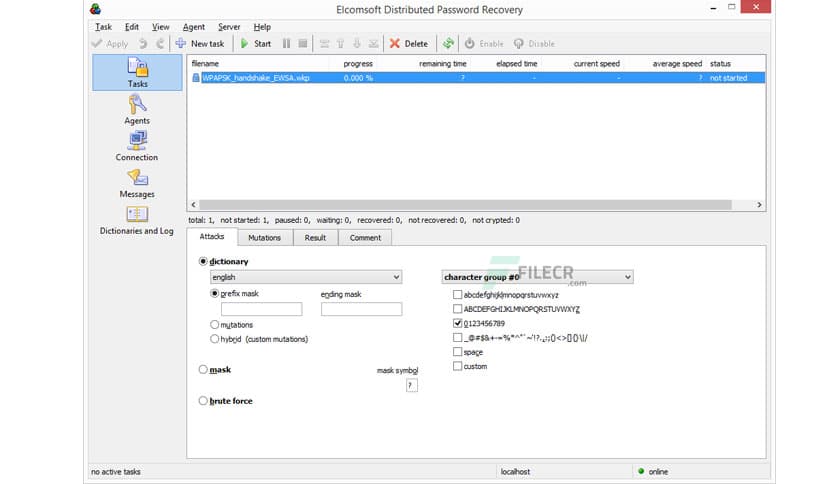Uncheck the digits 0123456789 checkbox

click(x=457, y=323)
